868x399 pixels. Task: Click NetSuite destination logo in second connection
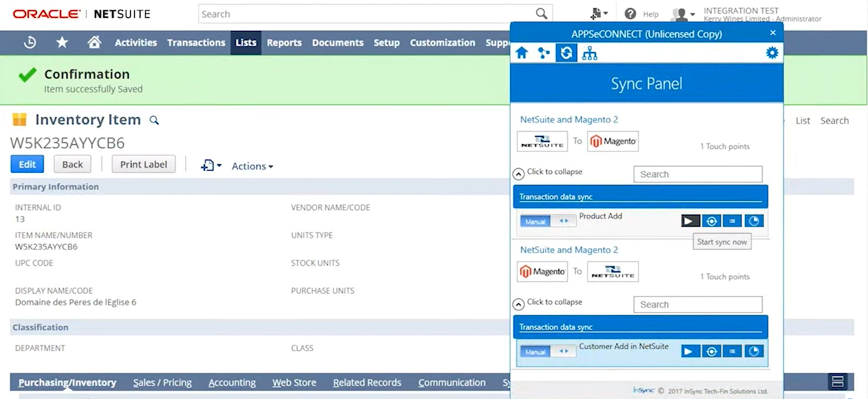pos(613,272)
